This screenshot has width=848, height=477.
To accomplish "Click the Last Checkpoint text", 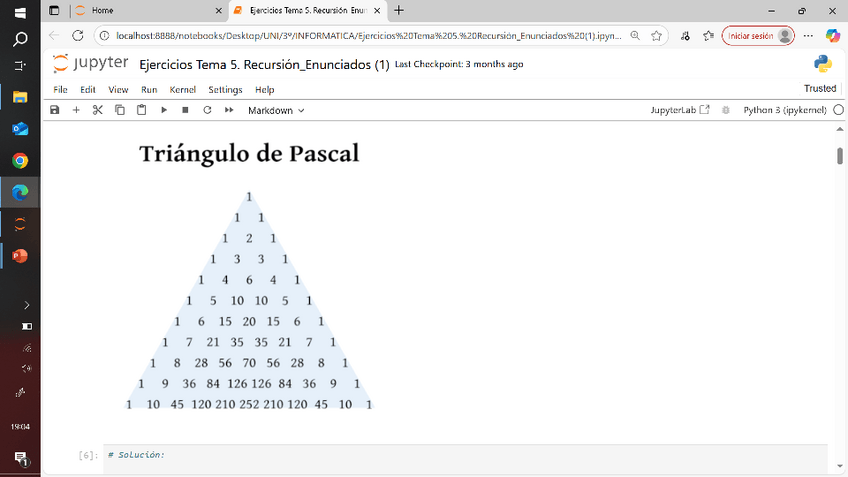I will [459, 64].
